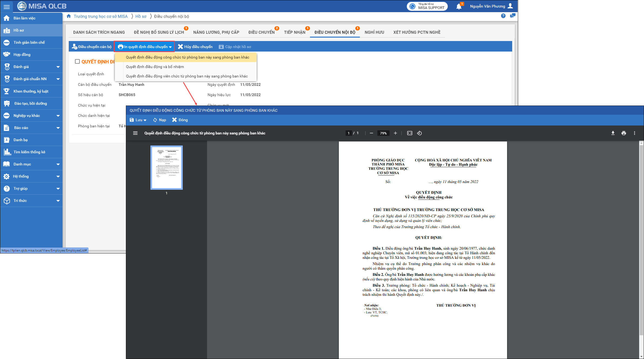Rotate the PDF counterclockwise

click(x=419, y=133)
